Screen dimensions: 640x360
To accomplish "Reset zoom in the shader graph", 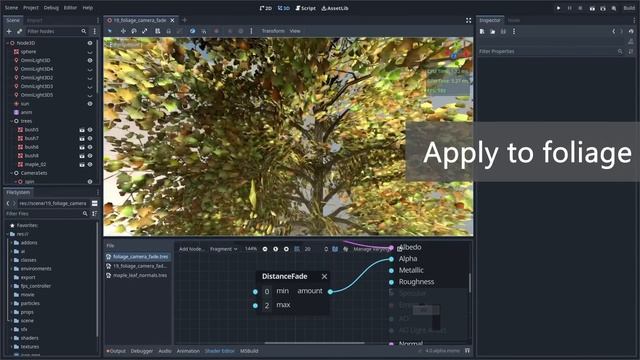I will 276,249.
